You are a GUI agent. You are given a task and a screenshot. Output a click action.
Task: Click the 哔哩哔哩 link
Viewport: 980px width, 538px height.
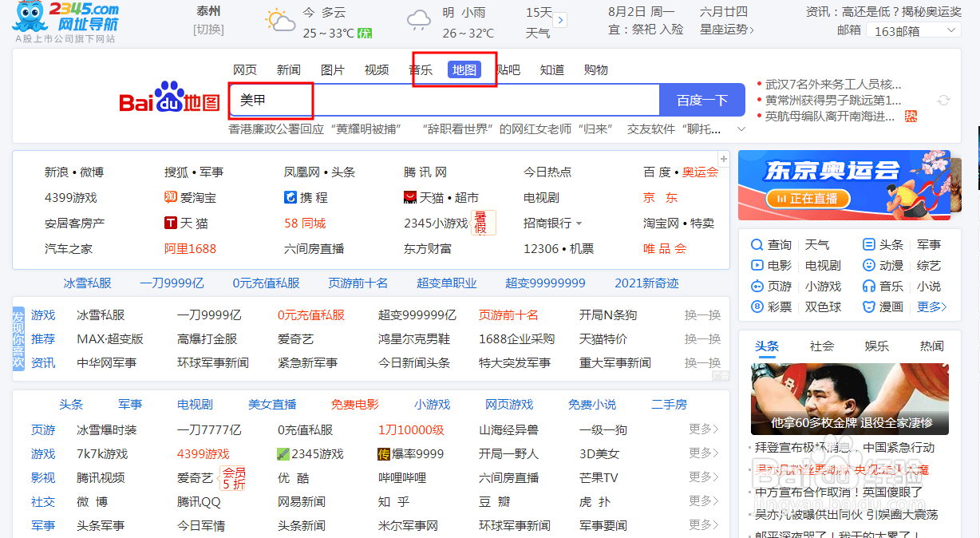[402, 477]
